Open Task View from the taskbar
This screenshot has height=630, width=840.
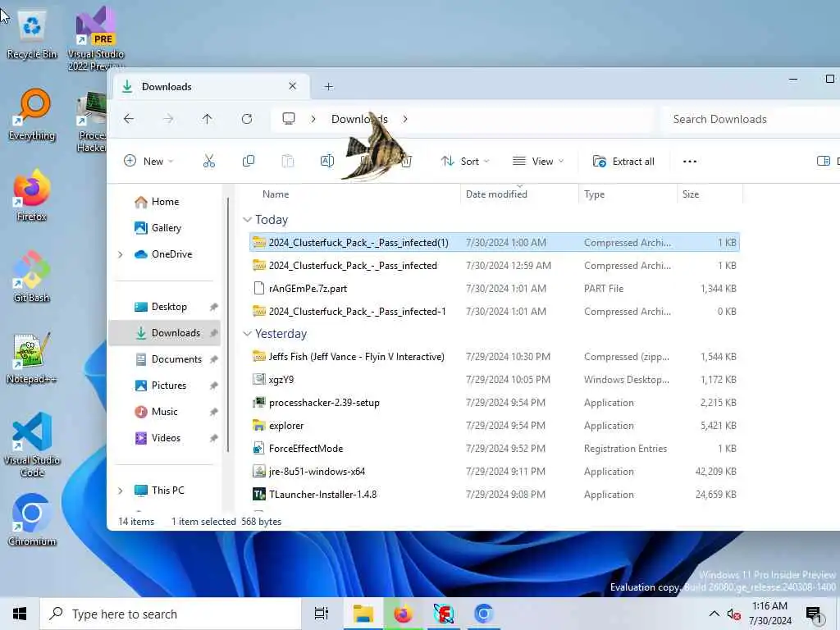[322, 614]
